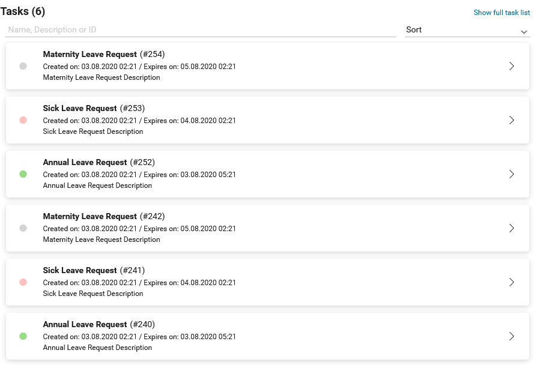The width and height of the screenshot is (534, 392).
Task: Click the Sort dropdown arrow
Action: coord(524,32)
